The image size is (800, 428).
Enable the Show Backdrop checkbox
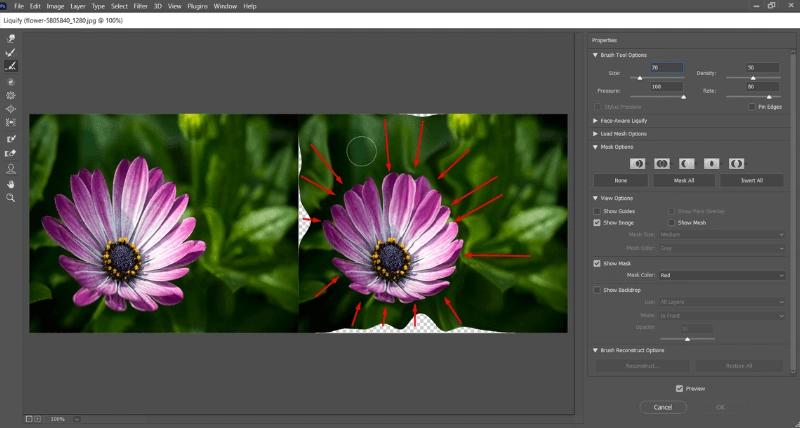click(597, 290)
